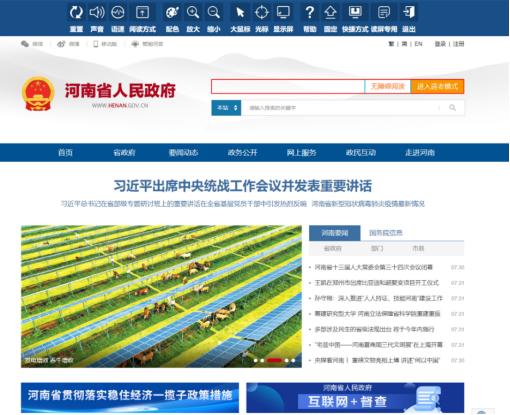Click the 放大 zoom in magnifier
The height and width of the screenshot is (415, 510).
coord(193,13)
